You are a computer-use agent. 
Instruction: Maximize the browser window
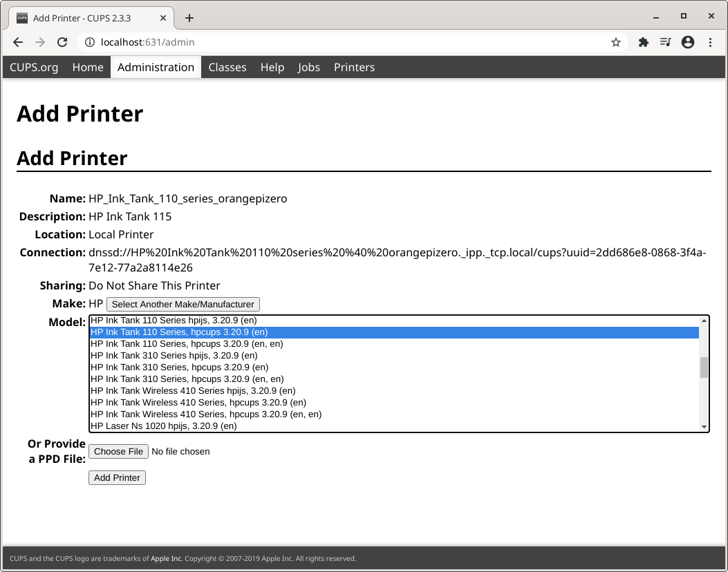coord(684,17)
